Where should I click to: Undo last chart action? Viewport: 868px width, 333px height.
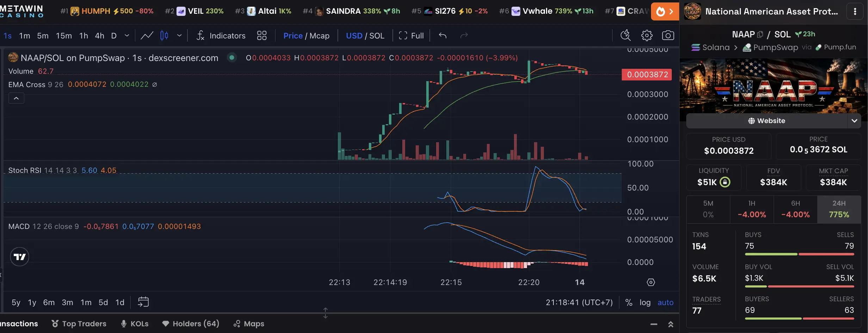pyautogui.click(x=443, y=36)
